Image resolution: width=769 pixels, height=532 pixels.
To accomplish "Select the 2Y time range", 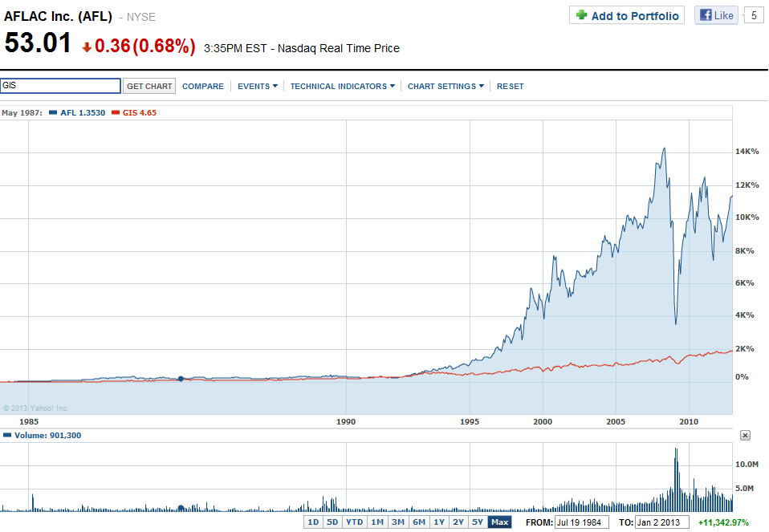I will point(458,522).
